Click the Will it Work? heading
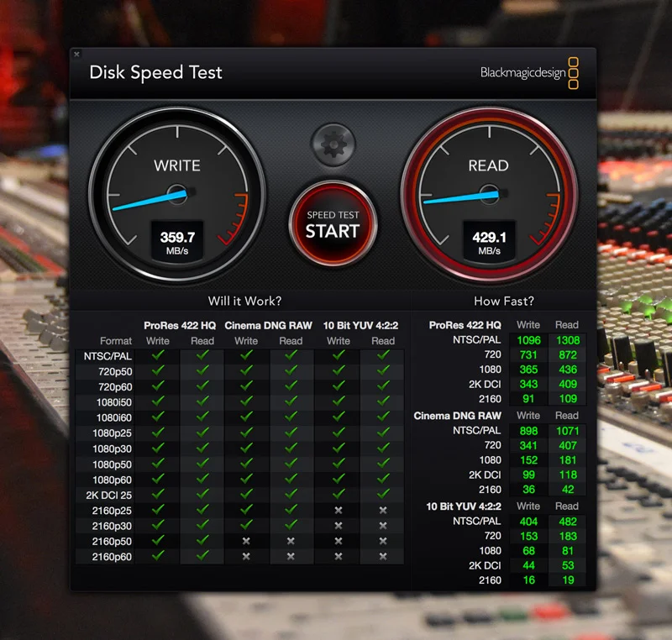Image resolution: width=672 pixels, height=640 pixels. click(244, 302)
